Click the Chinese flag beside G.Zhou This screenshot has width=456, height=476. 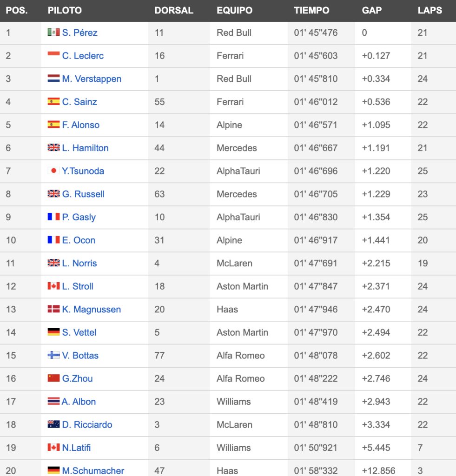[x=53, y=378]
